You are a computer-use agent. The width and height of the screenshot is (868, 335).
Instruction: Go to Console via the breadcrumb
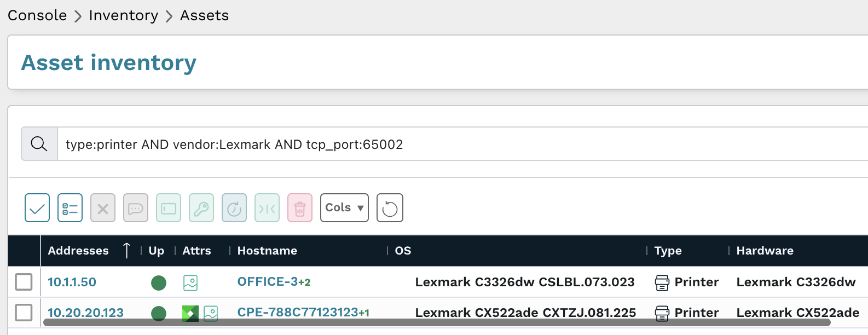click(37, 15)
